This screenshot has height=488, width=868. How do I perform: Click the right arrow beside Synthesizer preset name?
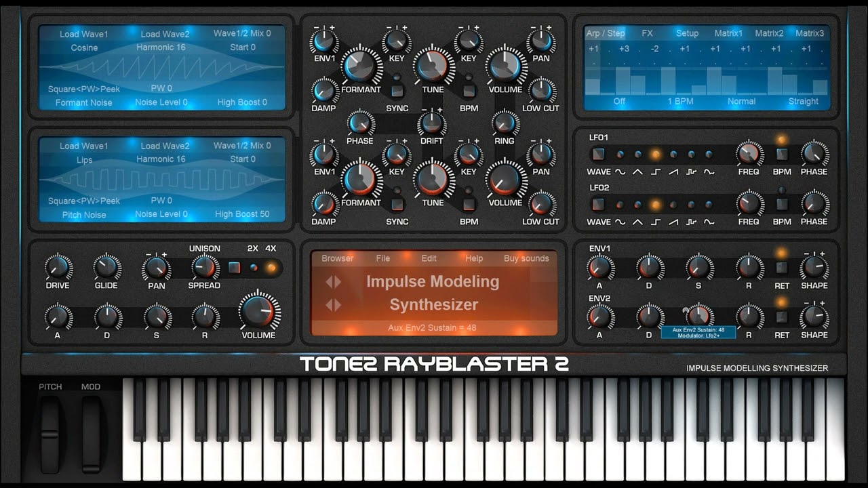337,305
